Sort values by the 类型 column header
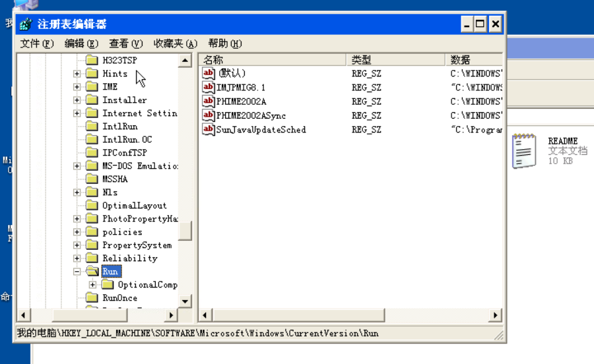 pos(395,59)
